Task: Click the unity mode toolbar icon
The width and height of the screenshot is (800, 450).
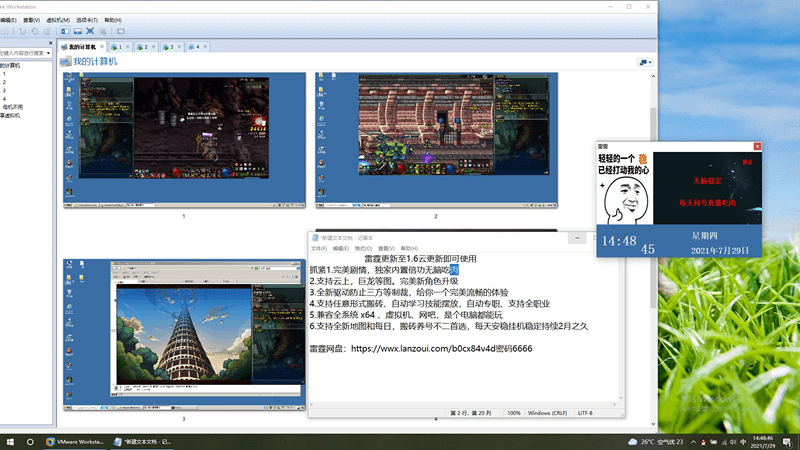Action: click(x=103, y=31)
